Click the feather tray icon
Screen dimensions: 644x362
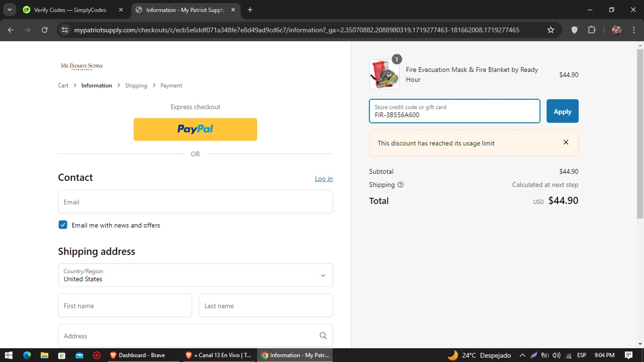(x=534, y=355)
